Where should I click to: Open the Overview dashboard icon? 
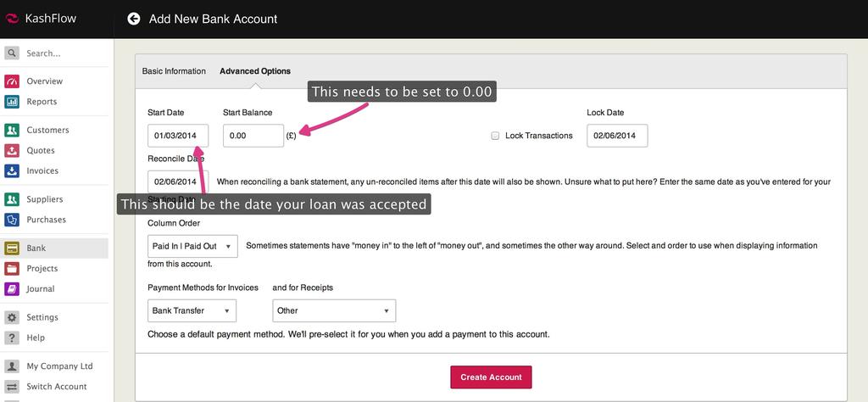(12, 81)
